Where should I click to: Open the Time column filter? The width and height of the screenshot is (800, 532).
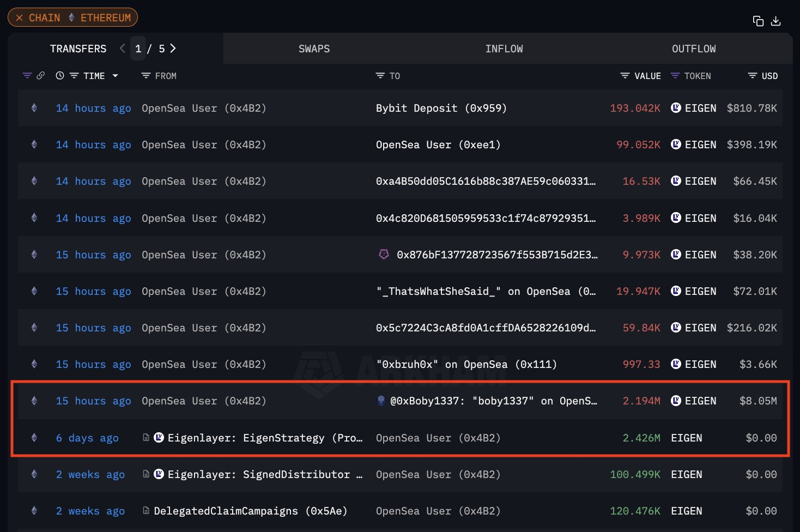[74, 76]
